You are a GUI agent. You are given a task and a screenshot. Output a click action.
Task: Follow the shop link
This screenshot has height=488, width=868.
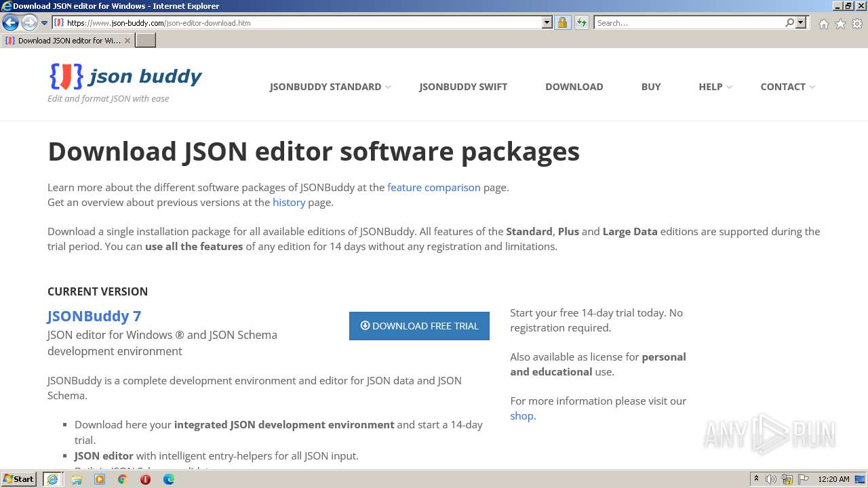click(521, 416)
